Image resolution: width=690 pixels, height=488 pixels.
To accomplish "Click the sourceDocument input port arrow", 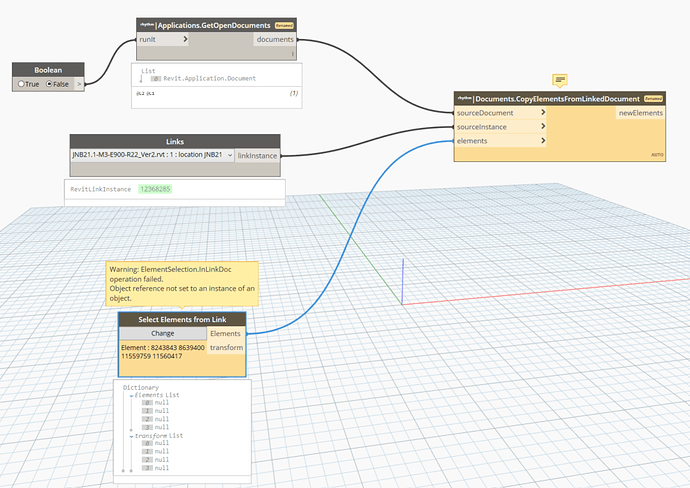I will click(543, 113).
